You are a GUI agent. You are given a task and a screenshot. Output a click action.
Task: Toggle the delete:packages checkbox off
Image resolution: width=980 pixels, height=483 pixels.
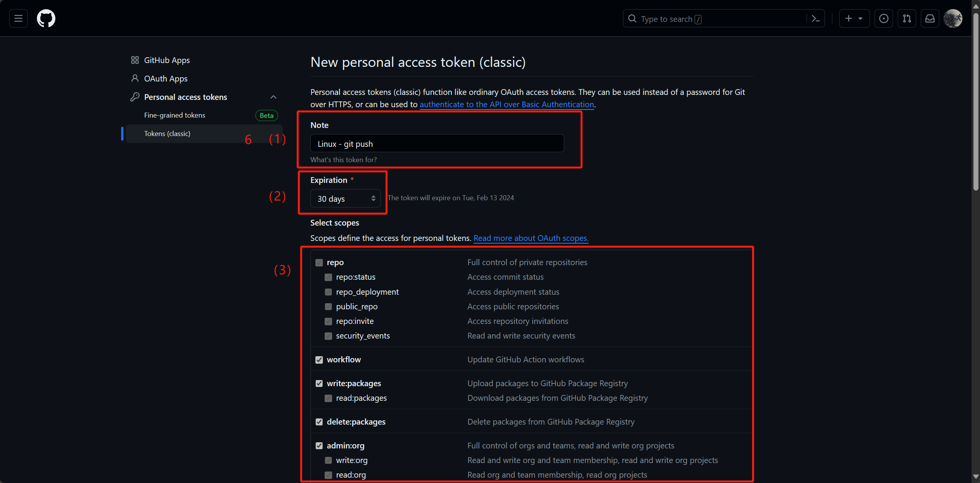tap(319, 421)
